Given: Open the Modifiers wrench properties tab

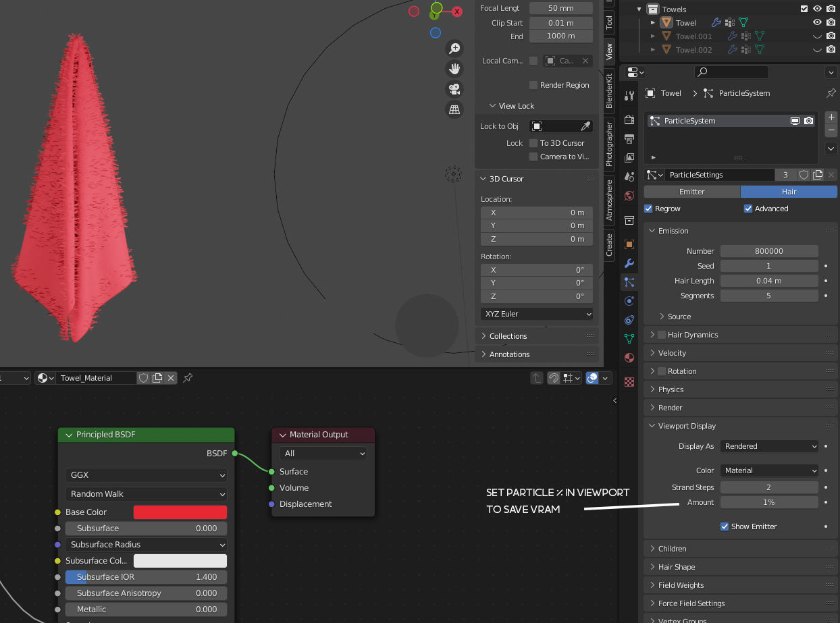Looking at the screenshot, I should click(629, 263).
